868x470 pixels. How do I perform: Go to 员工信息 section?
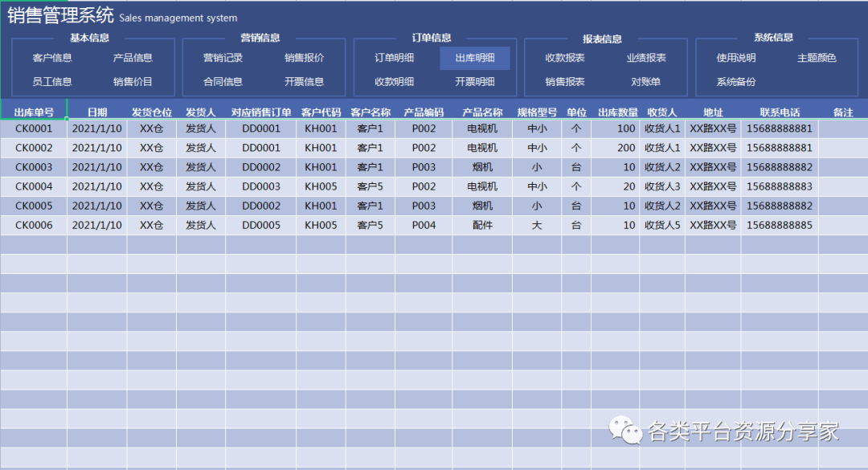[x=52, y=81]
